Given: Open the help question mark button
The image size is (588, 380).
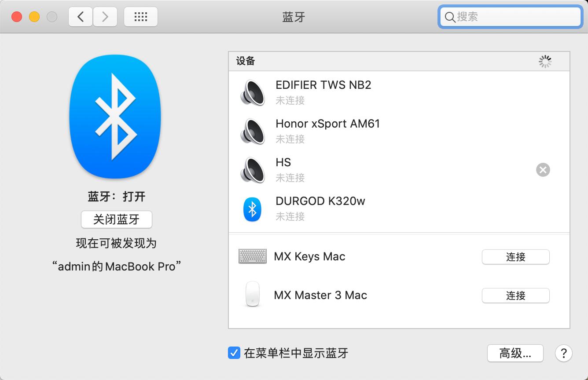Looking at the screenshot, I should 563,353.
